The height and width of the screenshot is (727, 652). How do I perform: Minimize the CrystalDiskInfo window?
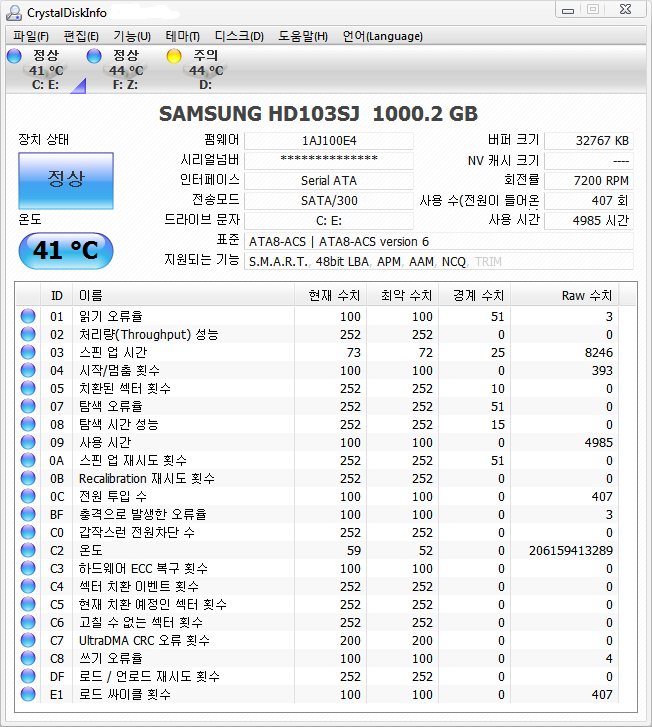568,10
